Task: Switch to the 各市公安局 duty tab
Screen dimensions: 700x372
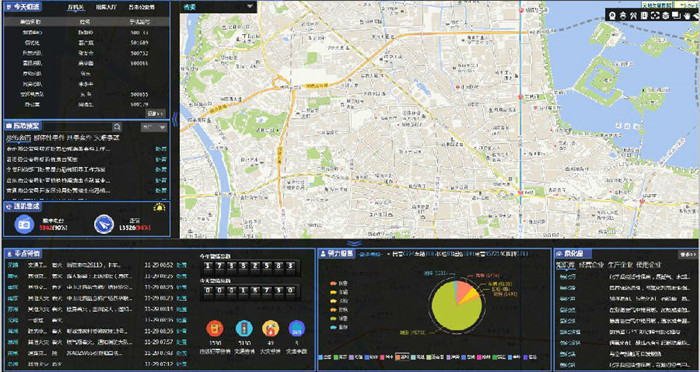Action: [x=142, y=7]
